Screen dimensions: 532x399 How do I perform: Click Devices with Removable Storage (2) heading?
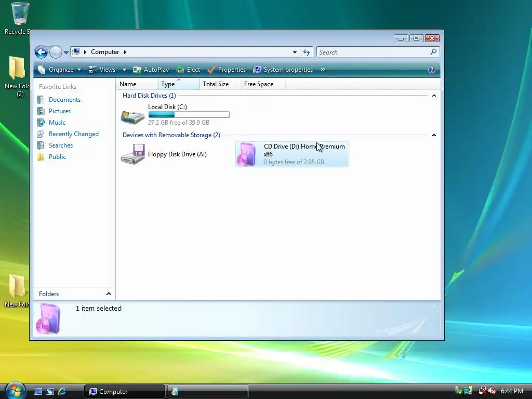click(x=171, y=135)
